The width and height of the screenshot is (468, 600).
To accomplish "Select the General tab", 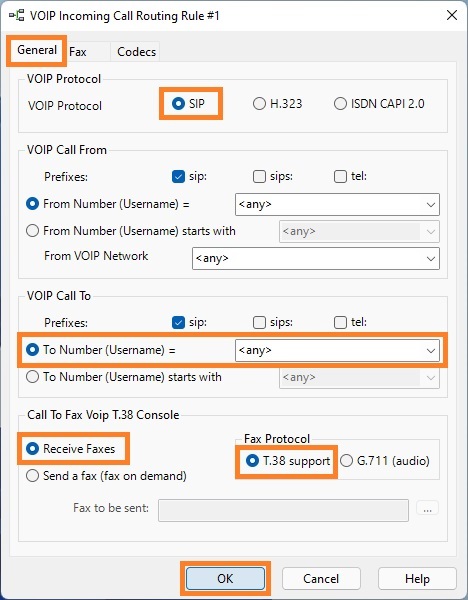I will (x=37, y=50).
